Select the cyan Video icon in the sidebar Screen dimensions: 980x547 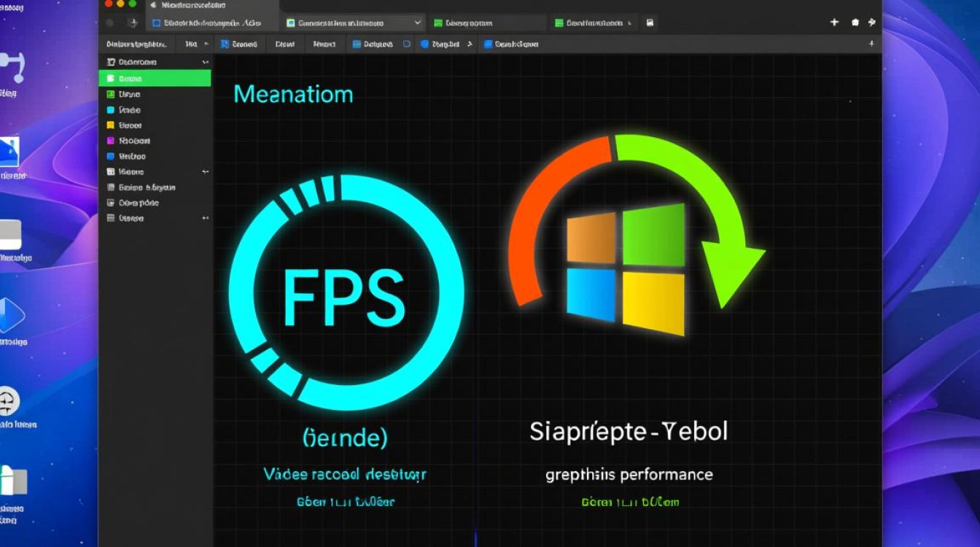coord(111,109)
